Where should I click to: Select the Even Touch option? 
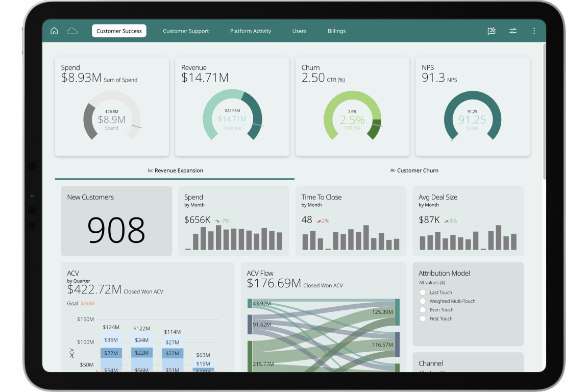[423, 309]
